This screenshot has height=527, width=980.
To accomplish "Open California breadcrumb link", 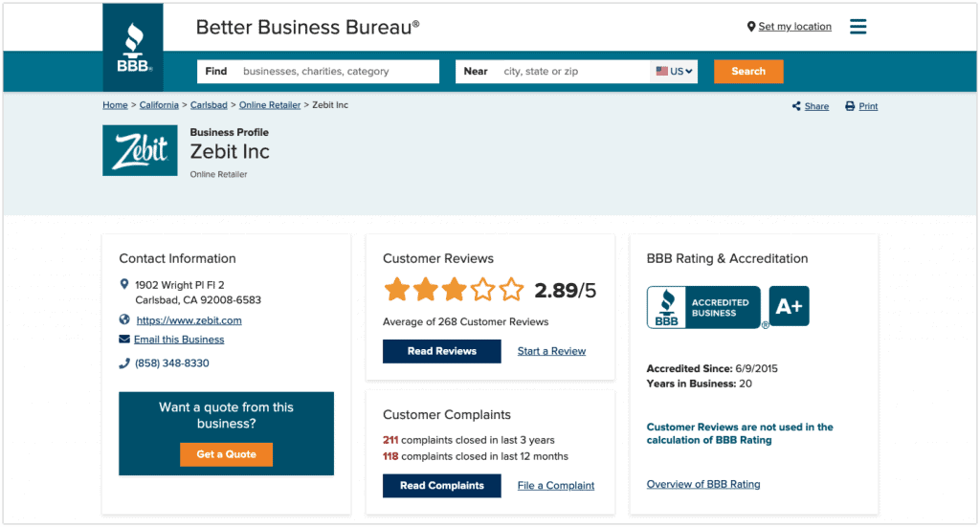I will tap(159, 105).
